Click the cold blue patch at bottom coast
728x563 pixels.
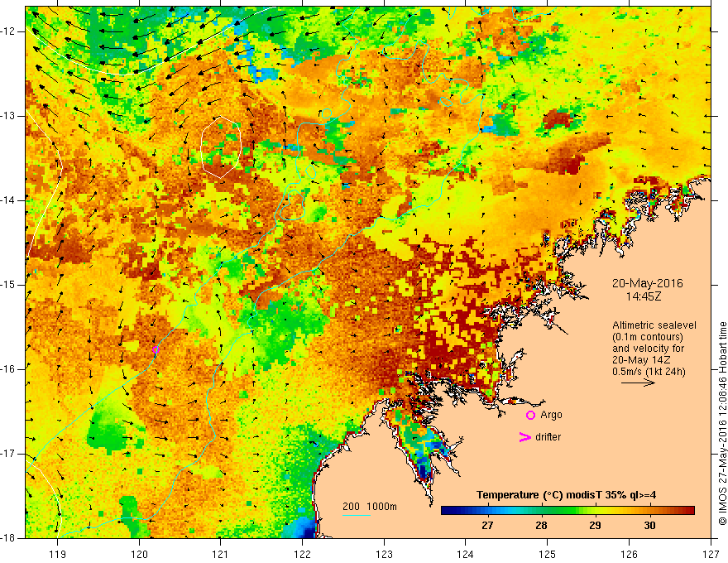301,527
